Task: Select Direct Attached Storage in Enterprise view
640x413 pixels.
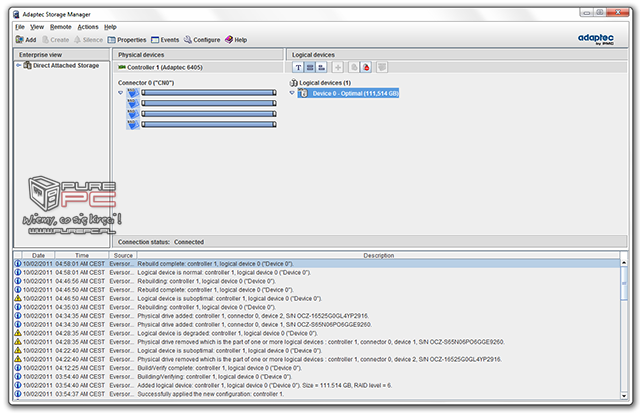Action: tap(66, 65)
